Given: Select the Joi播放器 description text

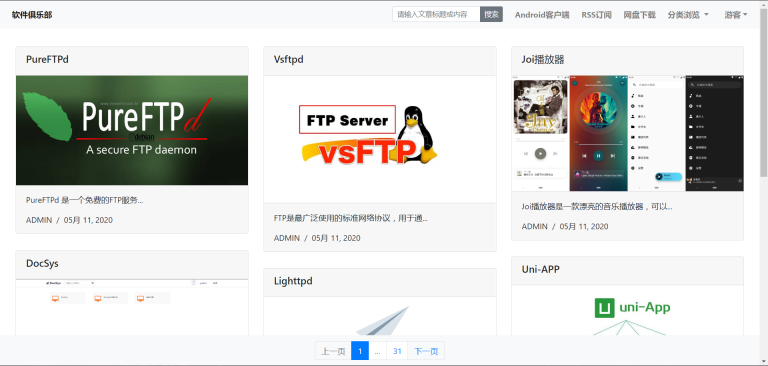Looking at the screenshot, I should [x=597, y=206].
